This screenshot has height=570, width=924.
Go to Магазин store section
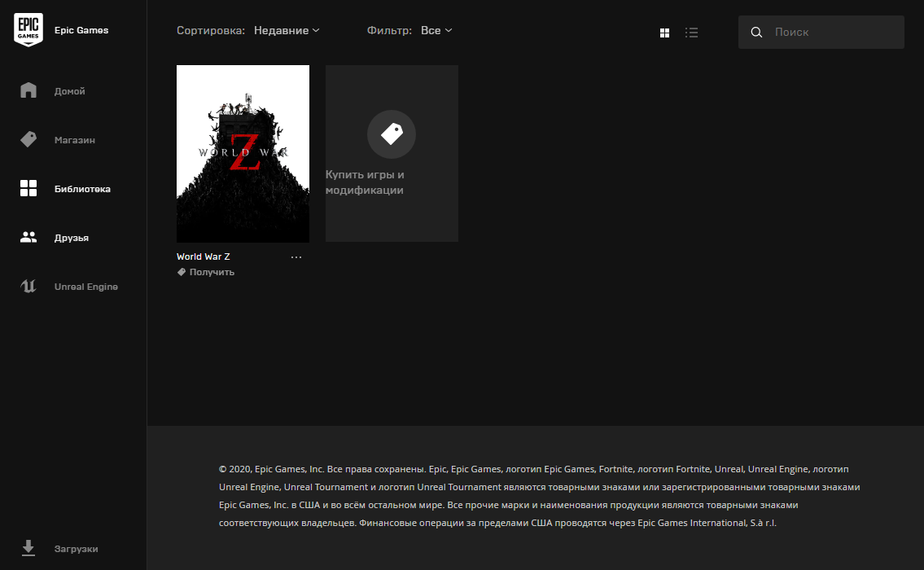[75, 140]
